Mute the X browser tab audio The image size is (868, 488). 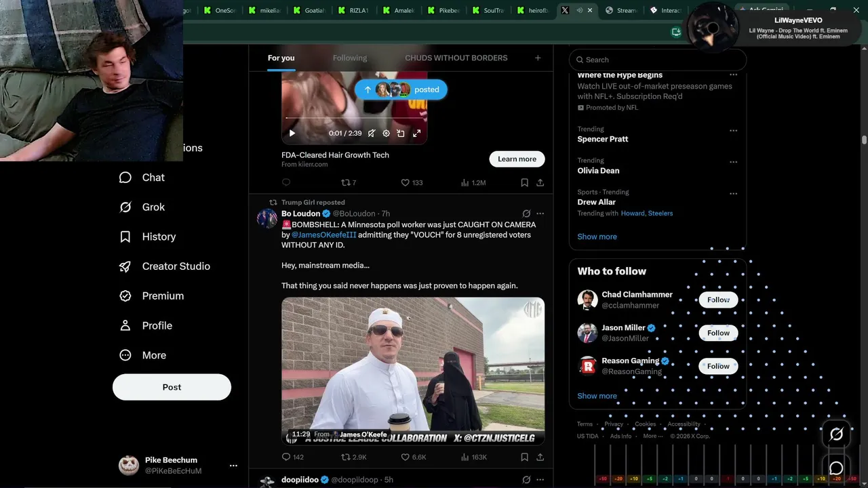[x=579, y=10]
